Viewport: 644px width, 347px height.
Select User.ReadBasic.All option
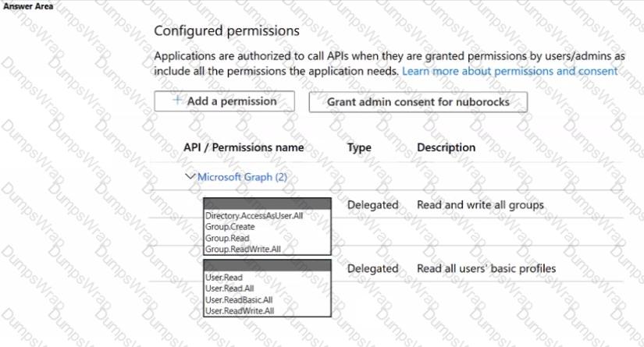(x=239, y=300)
